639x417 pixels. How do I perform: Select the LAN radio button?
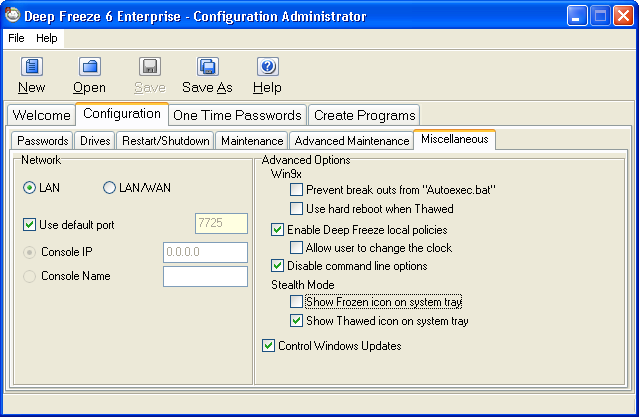click(29, 188)
